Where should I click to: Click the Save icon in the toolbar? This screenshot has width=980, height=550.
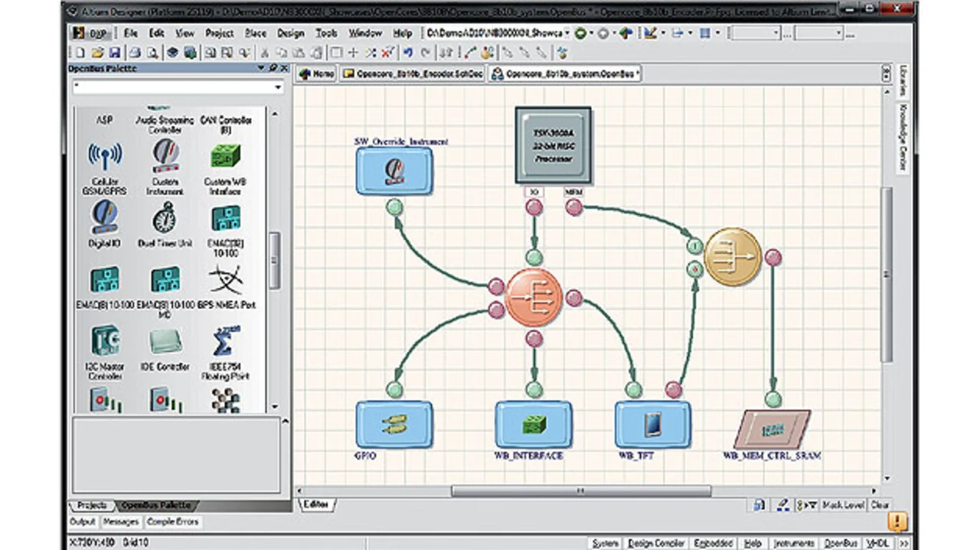[115, 53]
